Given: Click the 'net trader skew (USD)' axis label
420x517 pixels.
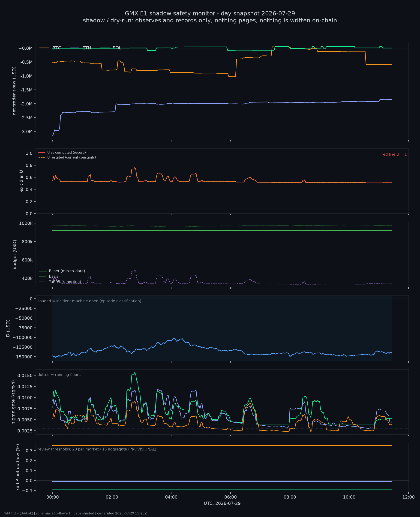Looking at the screenshot, I should point(14,91).
